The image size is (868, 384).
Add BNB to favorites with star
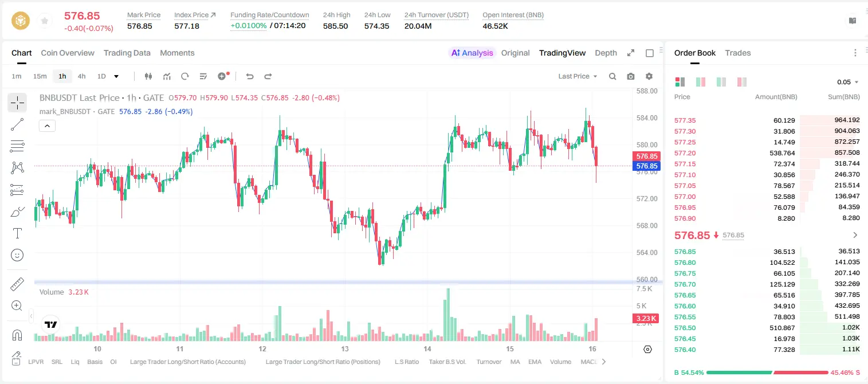click(x=44, y=21)
